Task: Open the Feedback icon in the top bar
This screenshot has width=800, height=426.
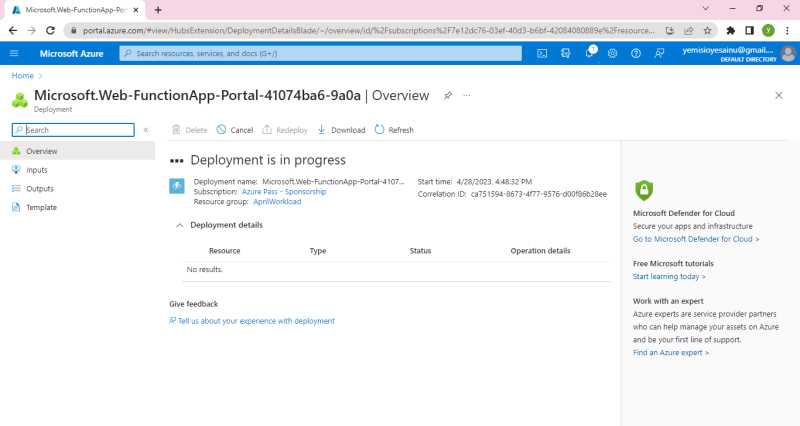Action: click(x=659, y=53)
